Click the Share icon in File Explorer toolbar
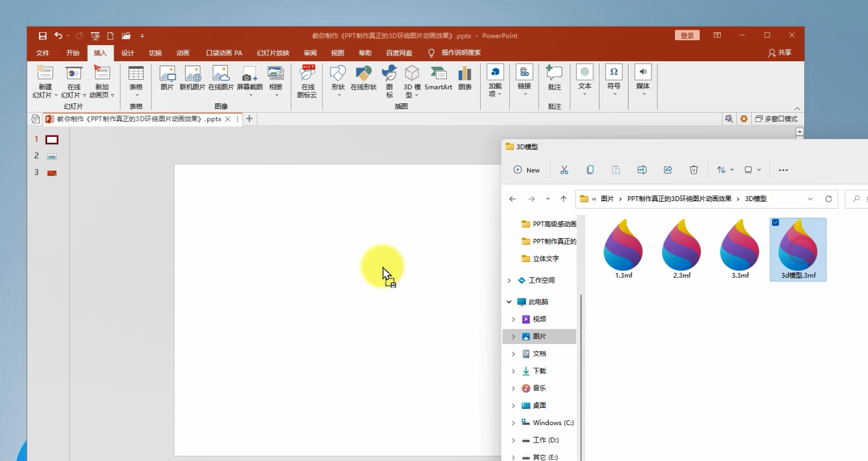868x461 pixels. (668, 170)
